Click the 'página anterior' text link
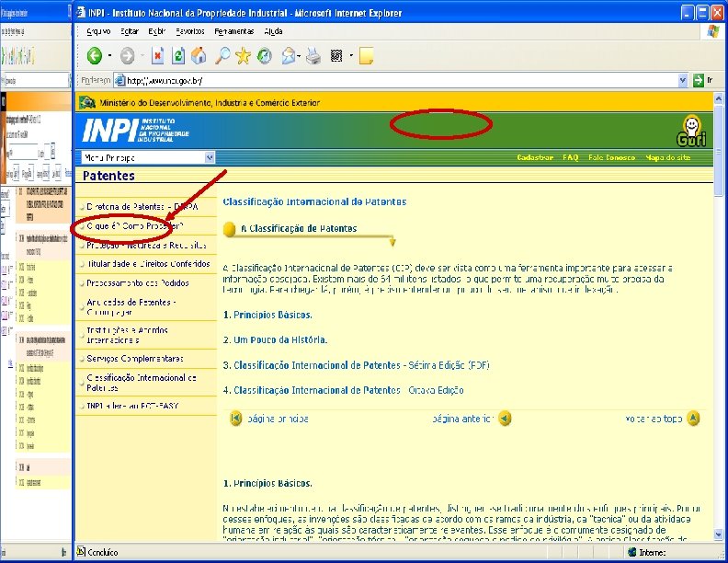728x563 pixels. (462, 419)
